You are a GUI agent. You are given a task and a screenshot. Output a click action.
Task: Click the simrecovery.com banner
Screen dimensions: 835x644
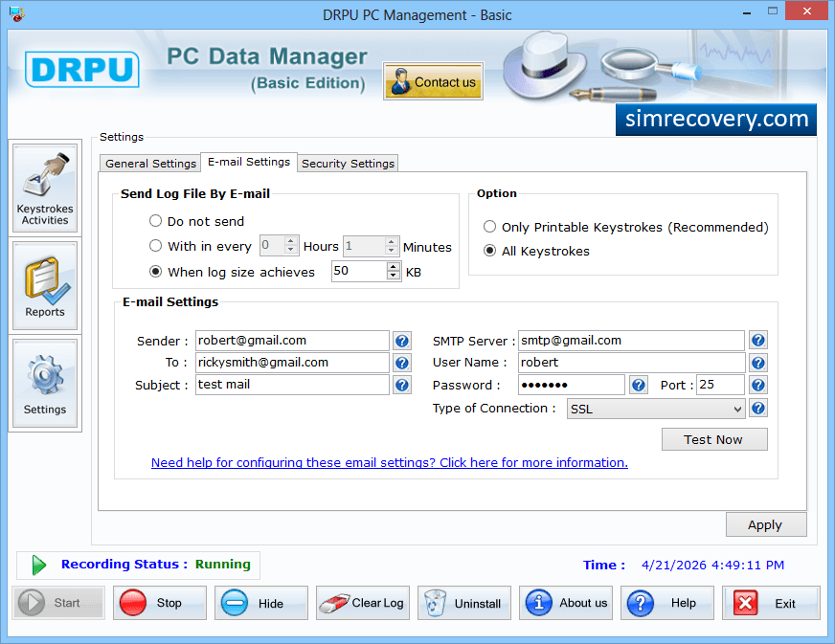pos(715,120)
